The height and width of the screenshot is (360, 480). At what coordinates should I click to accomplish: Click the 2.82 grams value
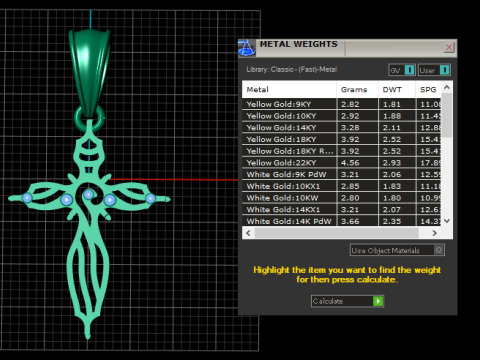point(350,104)
